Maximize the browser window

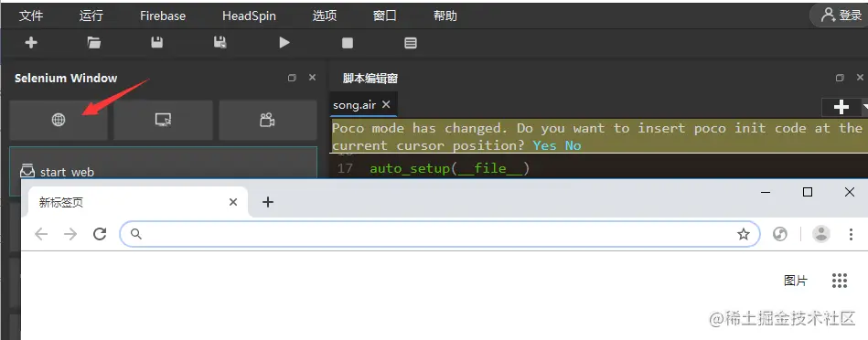point(808,192)
